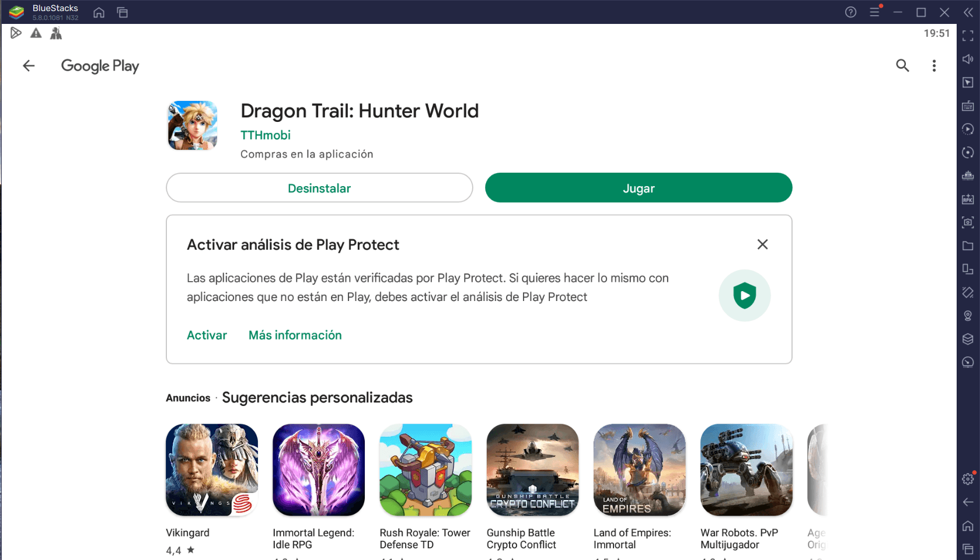
Task: Click the Play Protect shield icon
Action: [x=745, y=296]
